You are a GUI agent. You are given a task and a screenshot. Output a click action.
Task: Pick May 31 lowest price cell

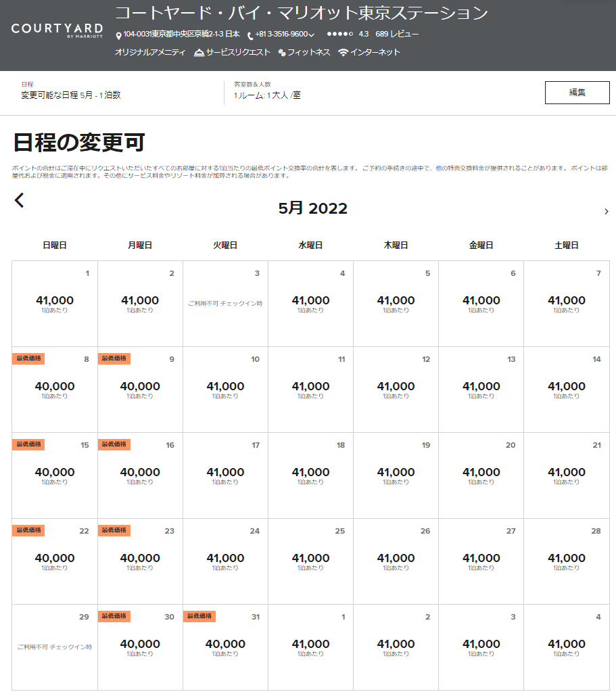tap(225, 647)
